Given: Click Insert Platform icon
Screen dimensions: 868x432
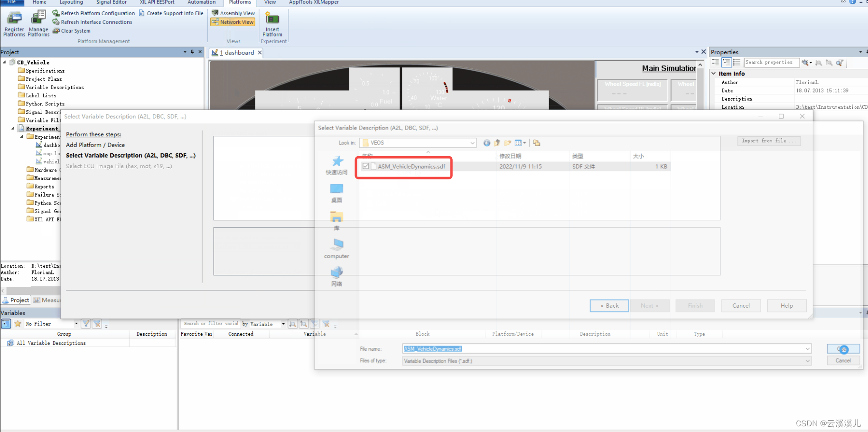Looking at the screenshot, I should [272, 24].
